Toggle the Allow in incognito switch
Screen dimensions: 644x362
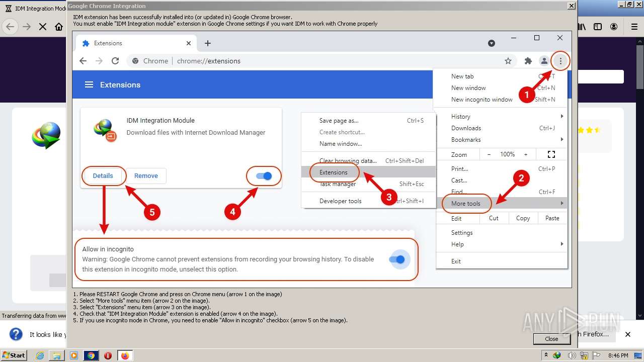[397, 259]
